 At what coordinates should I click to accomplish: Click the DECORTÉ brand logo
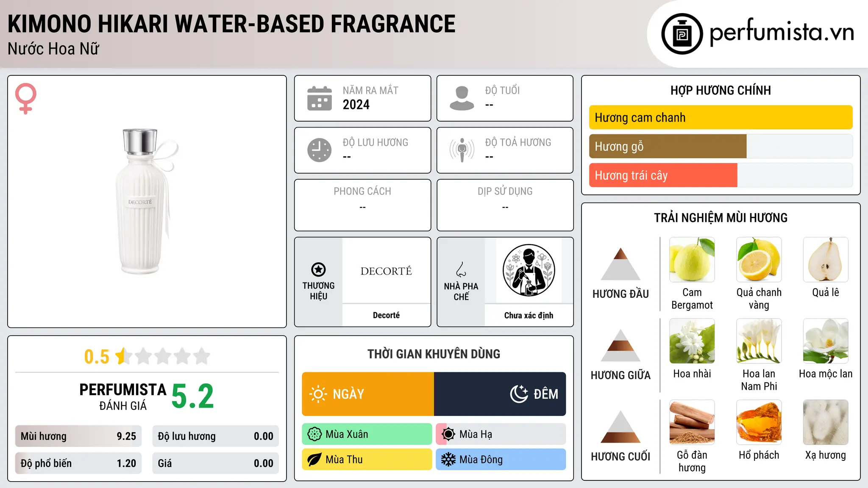click(x=386, y=271)
